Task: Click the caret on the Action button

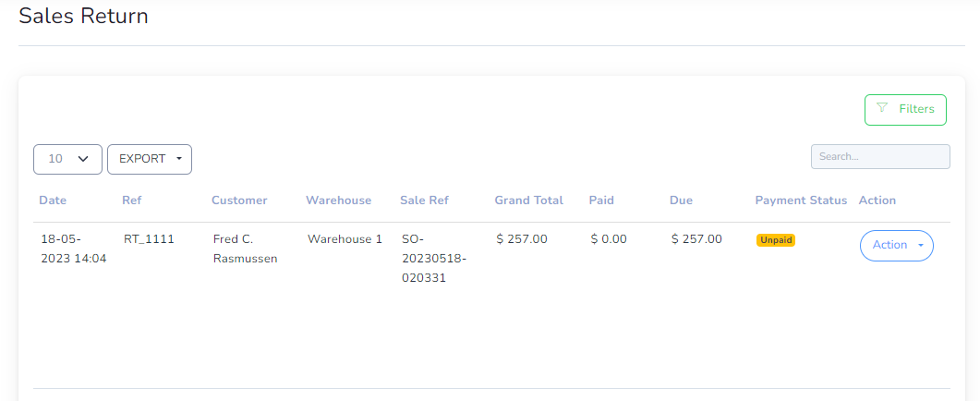Action: (x=921, y=245)
